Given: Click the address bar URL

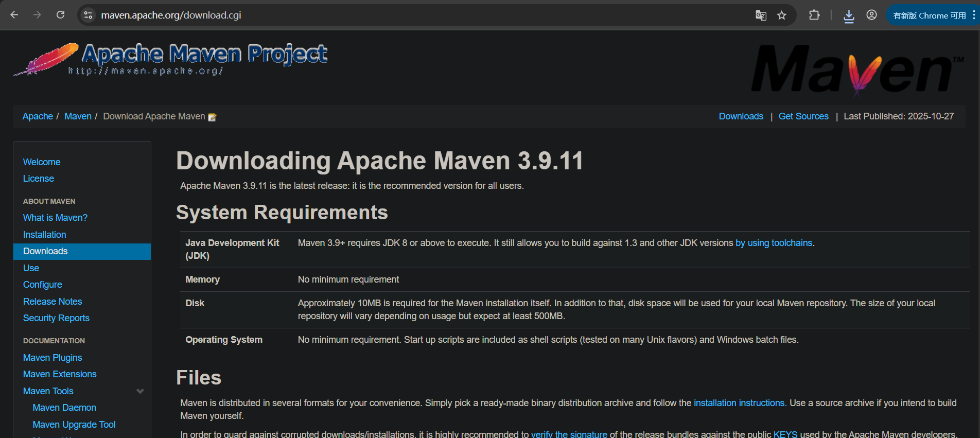Looking at the screenshot, I should pos(171,15).
